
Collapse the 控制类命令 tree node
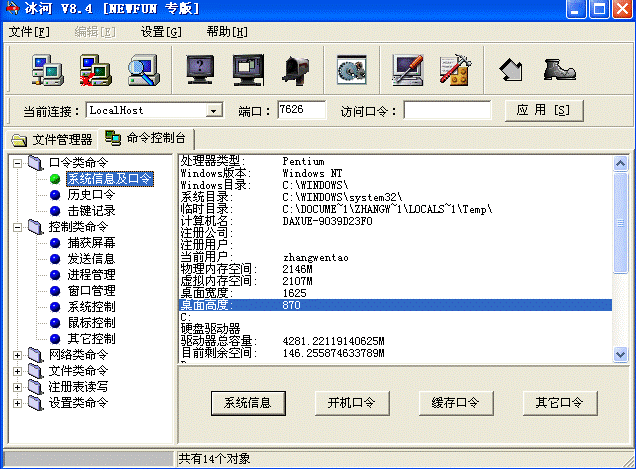(x=17, y=227)
